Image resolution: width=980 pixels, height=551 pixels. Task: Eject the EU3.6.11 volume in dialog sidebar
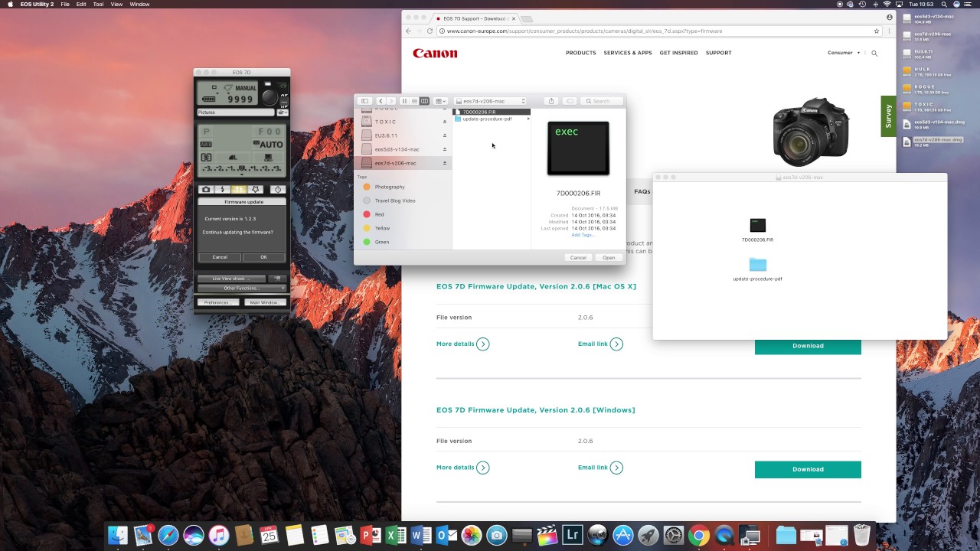pyautogui.click(x=445, y=136)
